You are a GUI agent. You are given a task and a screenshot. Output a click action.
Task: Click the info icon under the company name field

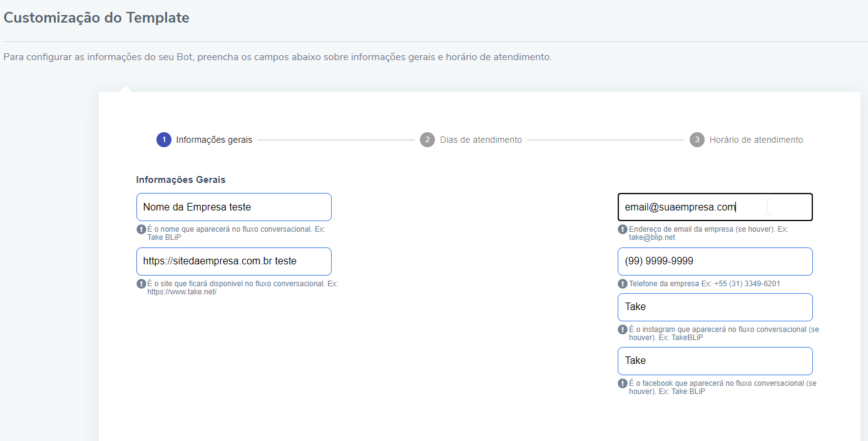pos(141,229)
